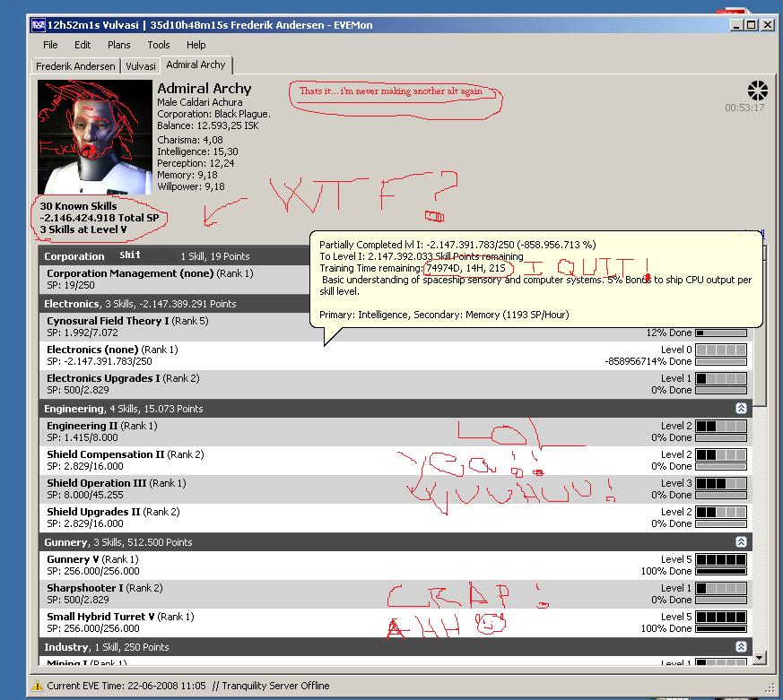The width and height of the screenshot is (783, 700).
Task: Click the Total SP summary line
Action: pyautogui.click(x=100, y=218)
